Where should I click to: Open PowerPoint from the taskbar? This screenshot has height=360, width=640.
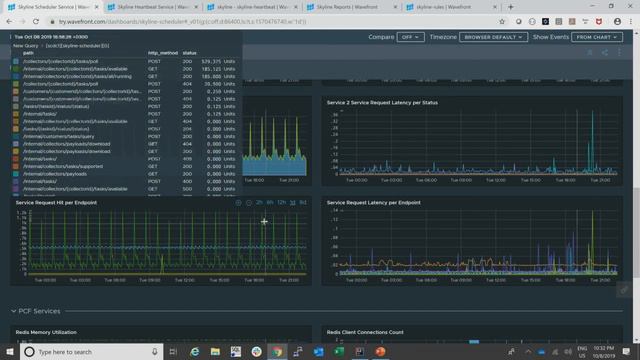pyautogui.click(x=380, y=351)
